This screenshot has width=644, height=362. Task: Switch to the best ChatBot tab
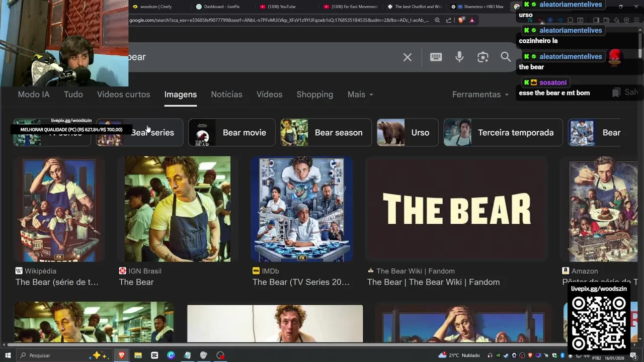click(414, 7)
